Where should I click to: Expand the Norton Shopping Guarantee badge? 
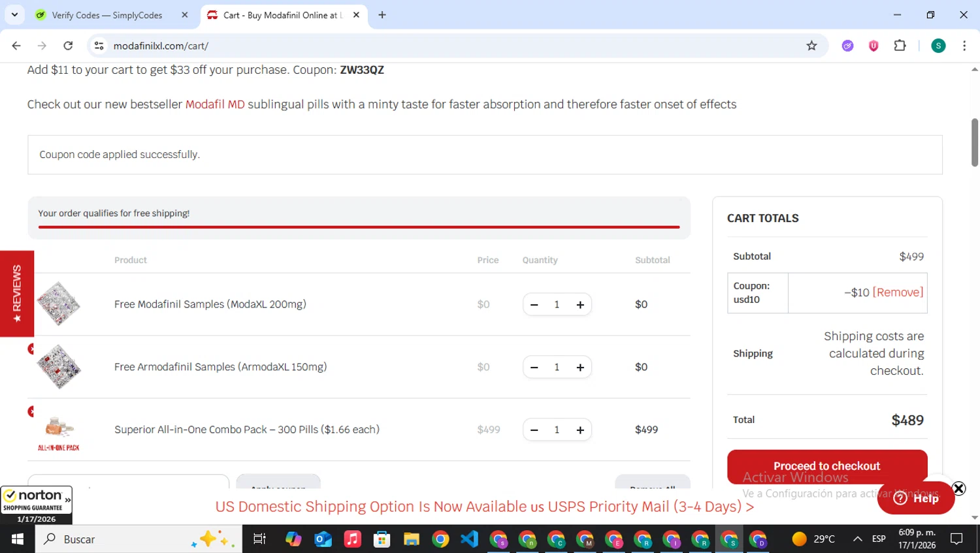[x=67, y=499]
